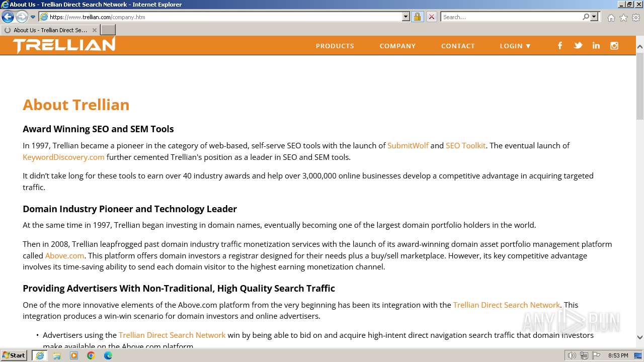Open the PRODUCTS menu

click(335, 46)
